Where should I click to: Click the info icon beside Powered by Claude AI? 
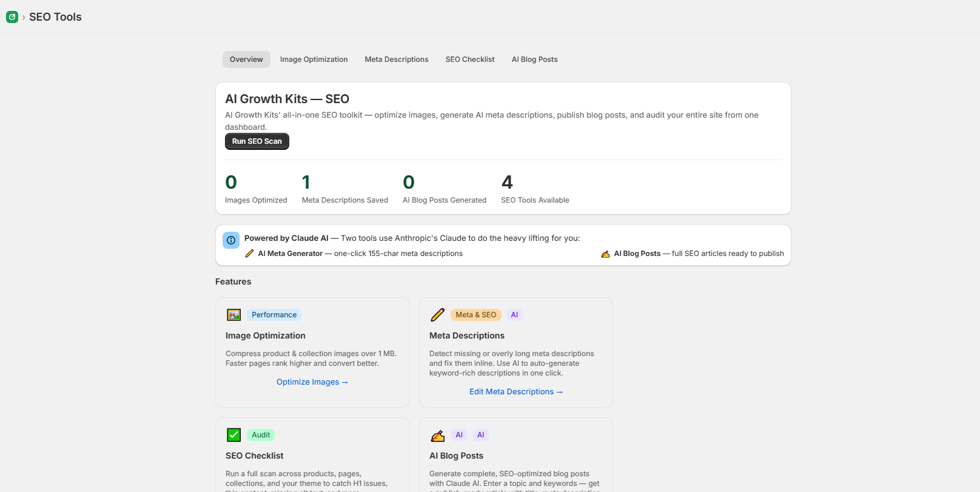(x=231, y=240)
